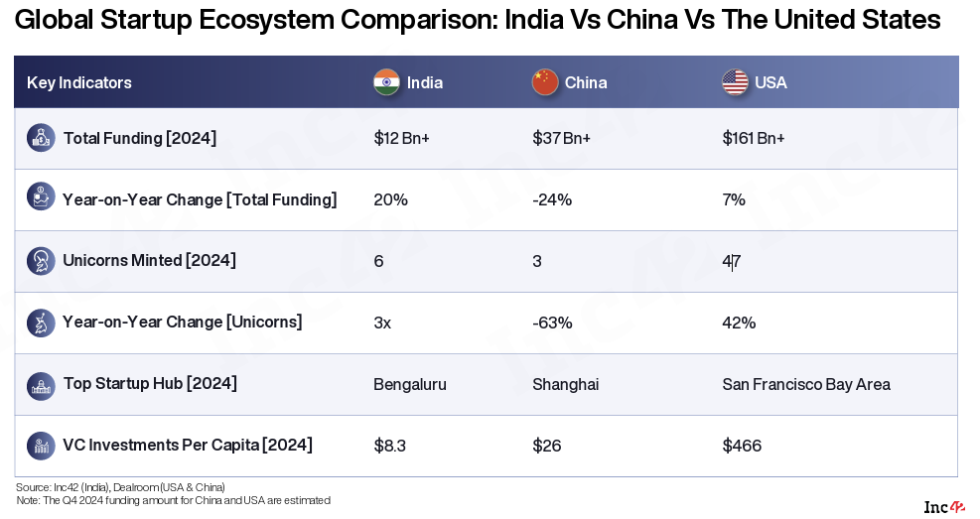
Task: Click the Top Startup Hub icon
Action: [41, 384]
